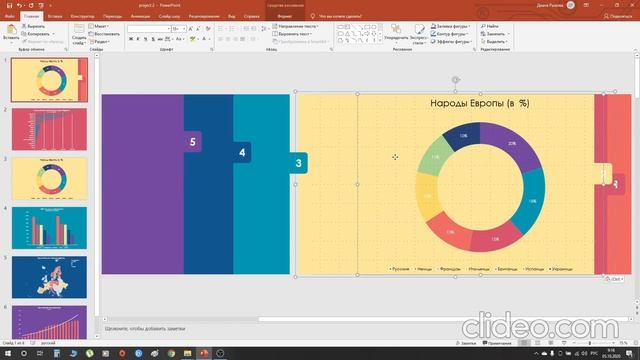This screenshot has width=640, height=360.
Task: Toggle the Заметки notes pane
Action: click(466, 343)
